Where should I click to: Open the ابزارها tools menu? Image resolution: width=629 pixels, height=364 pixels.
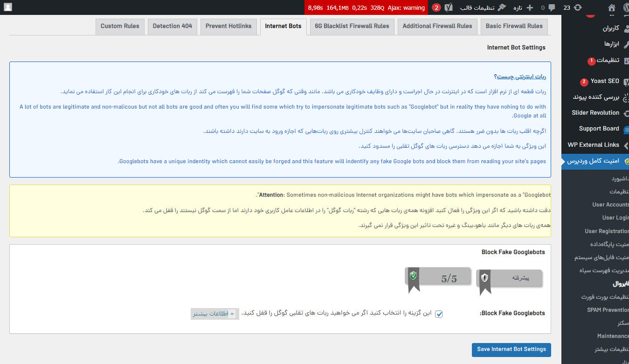[611, 44]
